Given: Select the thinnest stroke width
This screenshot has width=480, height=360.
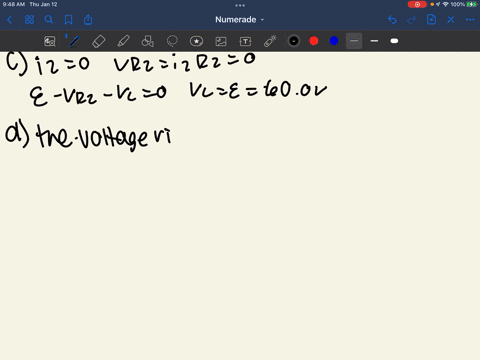Looking at the screenshot, I should point(354,41).
